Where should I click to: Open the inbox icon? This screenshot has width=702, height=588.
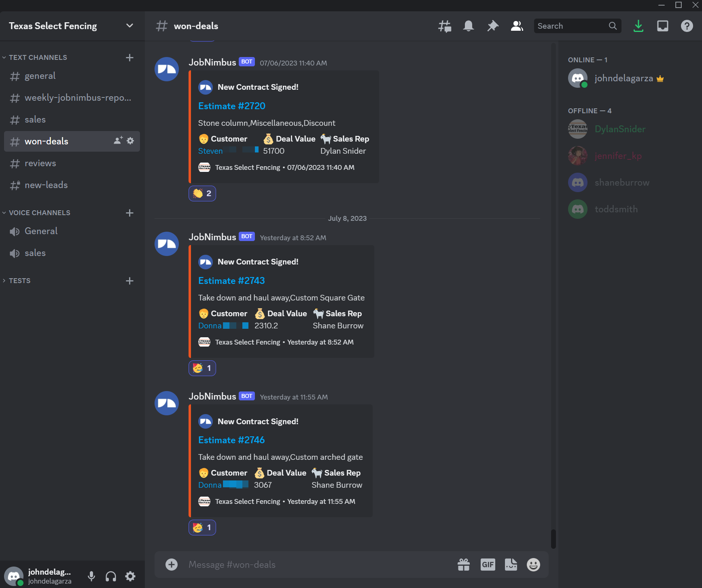coord(662,25)
